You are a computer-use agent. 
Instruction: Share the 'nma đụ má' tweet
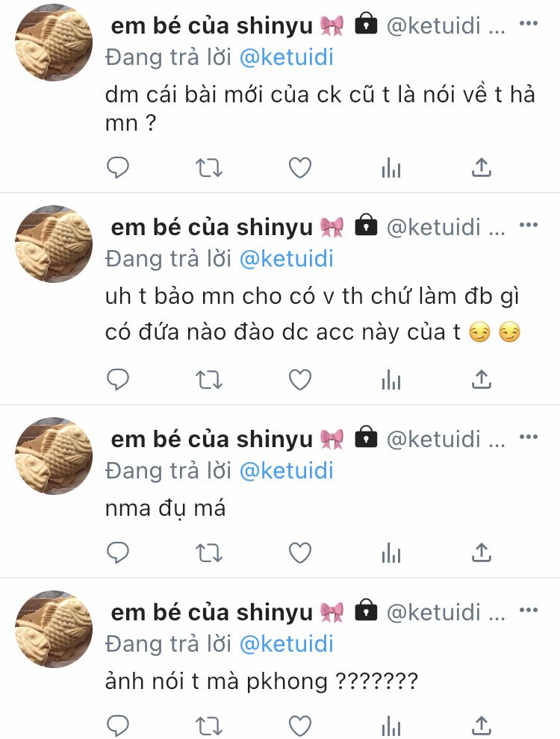[x=482, y=553]
